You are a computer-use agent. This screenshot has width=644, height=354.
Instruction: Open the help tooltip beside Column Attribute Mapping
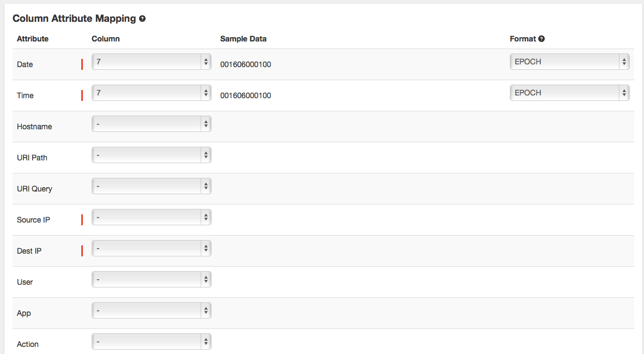coord(143,18)
